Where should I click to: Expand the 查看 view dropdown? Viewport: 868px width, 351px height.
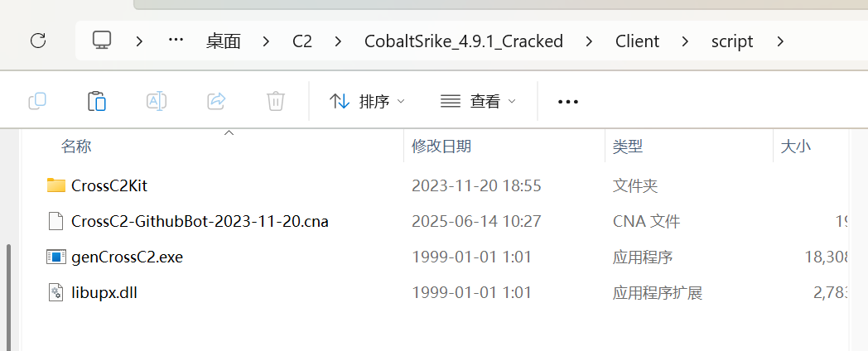(x=478, y=101)
